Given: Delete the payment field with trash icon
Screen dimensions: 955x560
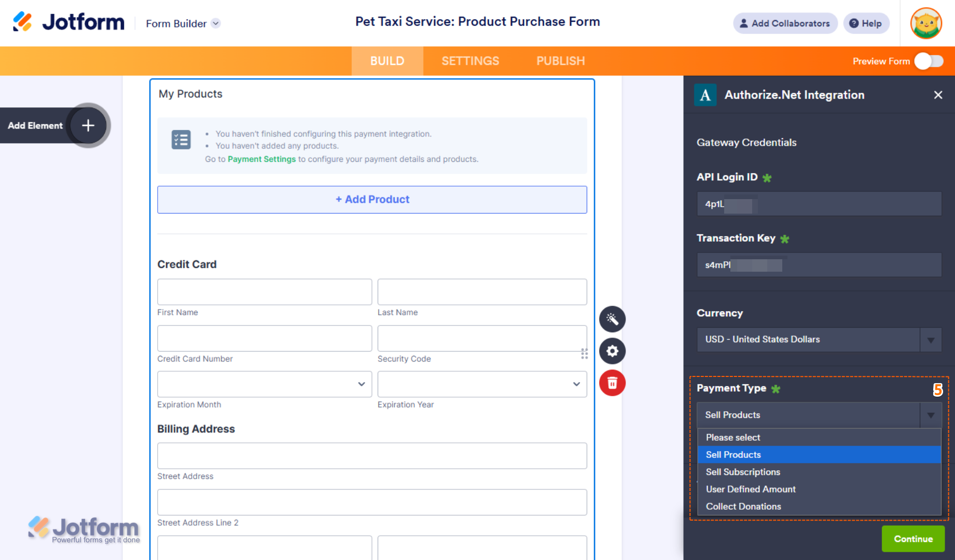Looking at the screenshot, I should pyautogui.click(x=612, y=383).
